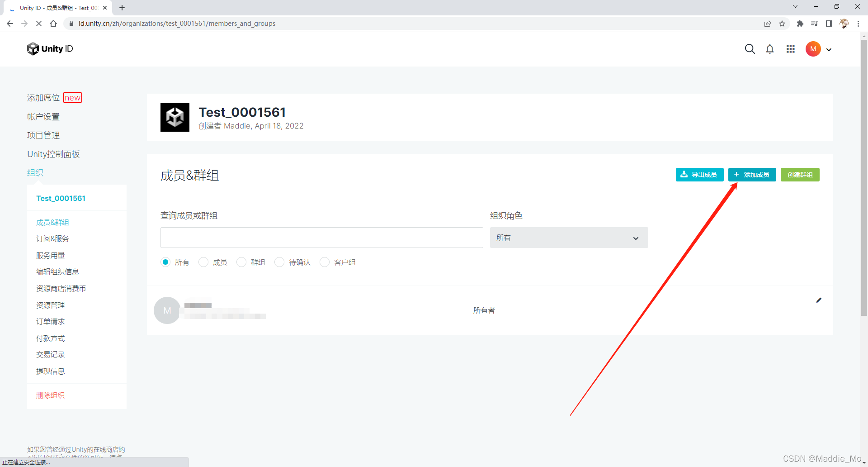The image size is (868, 467).
Task: Expand the account menu chevron
Action: click(x=829, y=50)
